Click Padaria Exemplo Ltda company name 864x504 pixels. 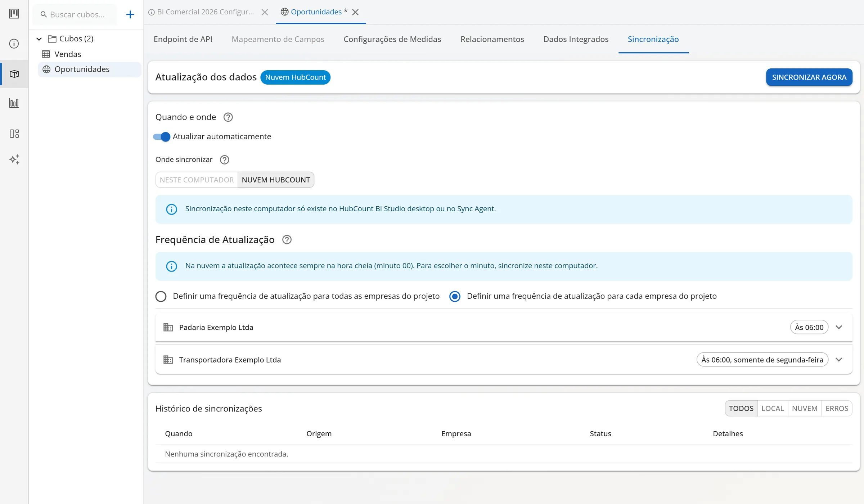pyautogui.click(x=216, y=327)
